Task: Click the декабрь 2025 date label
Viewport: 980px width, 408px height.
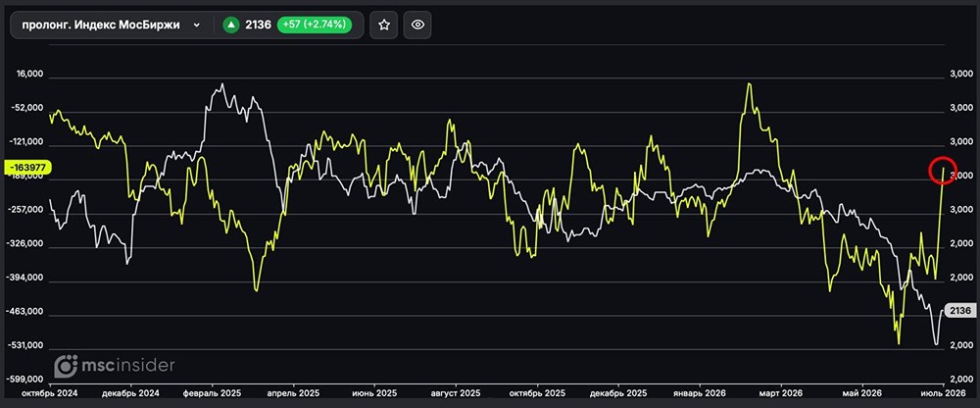Action: click(x=618, y=393)
